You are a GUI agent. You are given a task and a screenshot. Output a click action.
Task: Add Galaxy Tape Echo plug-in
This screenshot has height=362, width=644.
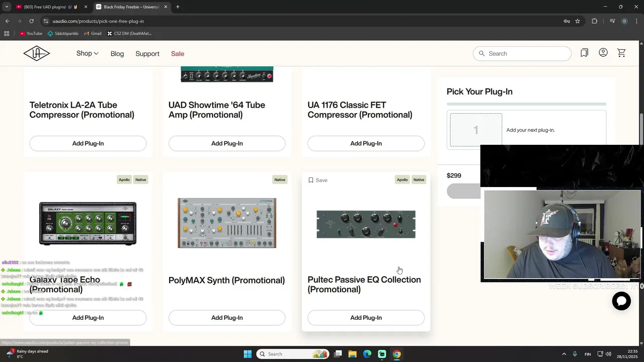(x=88, y=318)
